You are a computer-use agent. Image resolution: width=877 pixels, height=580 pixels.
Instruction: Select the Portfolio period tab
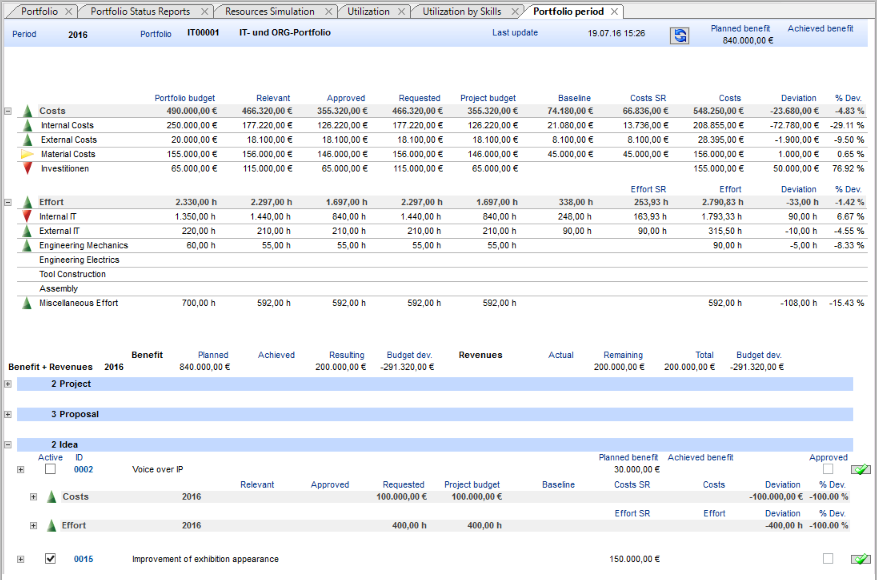point(568,11)
